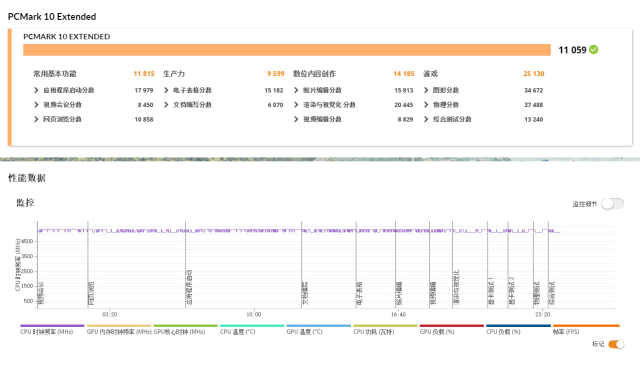Screen dimensions: 640x372
Task: Toggle the switch at top right of 监控
Action: pos(613,204)
